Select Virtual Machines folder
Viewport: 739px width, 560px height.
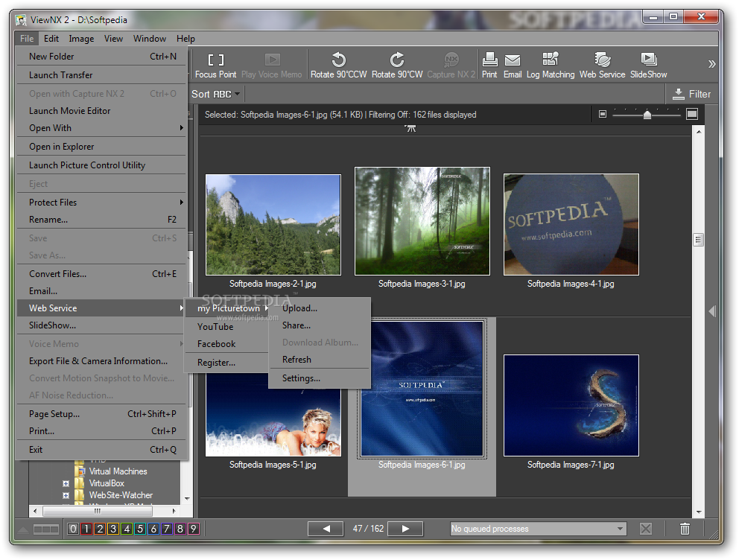point(118,471)
